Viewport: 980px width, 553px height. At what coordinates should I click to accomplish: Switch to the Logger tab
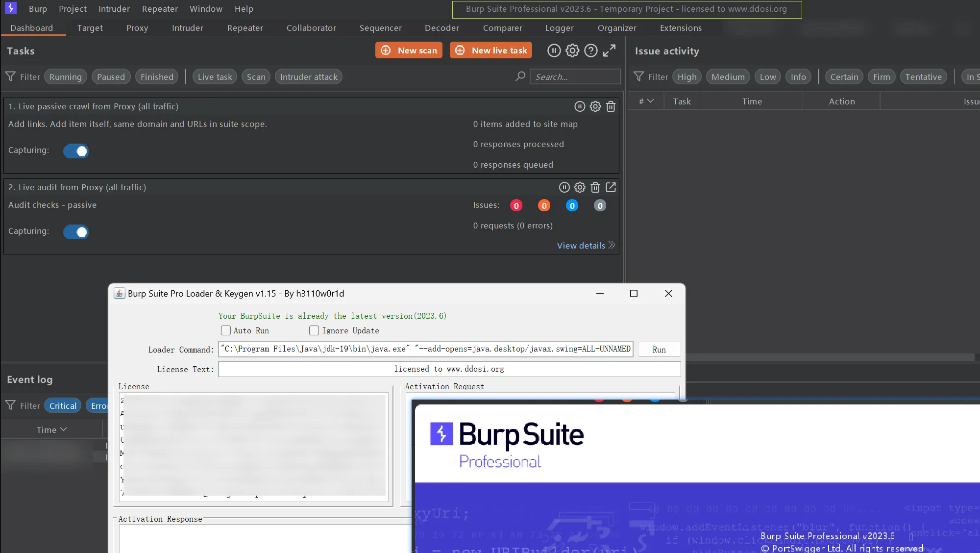559,28
